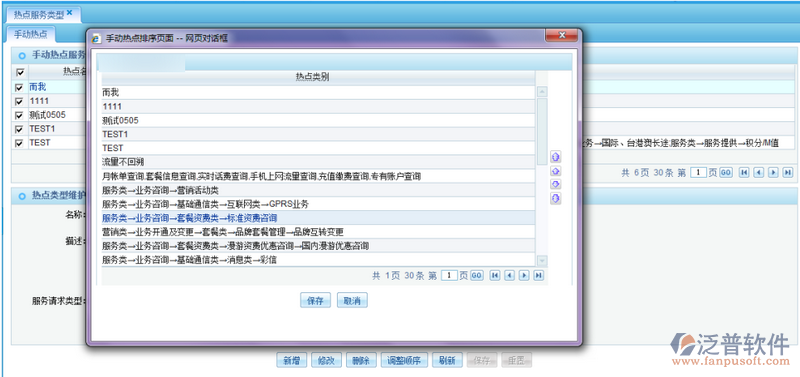Click scrollbar up arrow in hotspot list
The height and width of the screenshot is (377, 800).
click(x=542, y=92)
